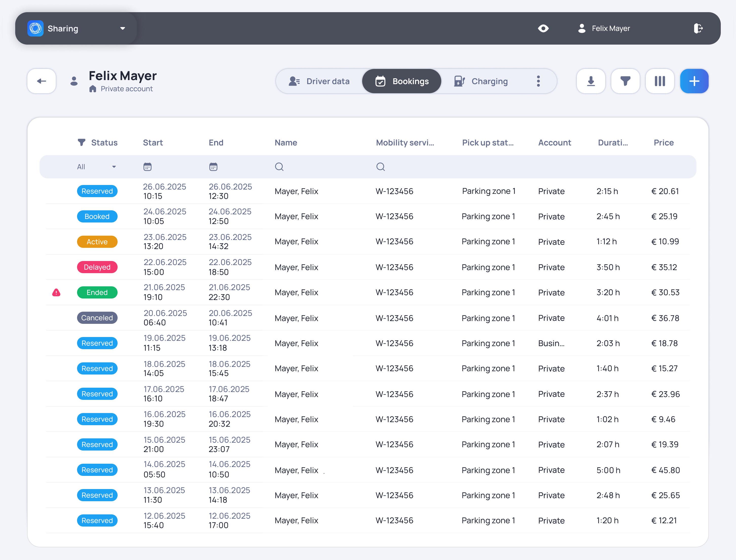
Task: Click the back arrow button
Action: pyautogui.click(x=41, y=81)
